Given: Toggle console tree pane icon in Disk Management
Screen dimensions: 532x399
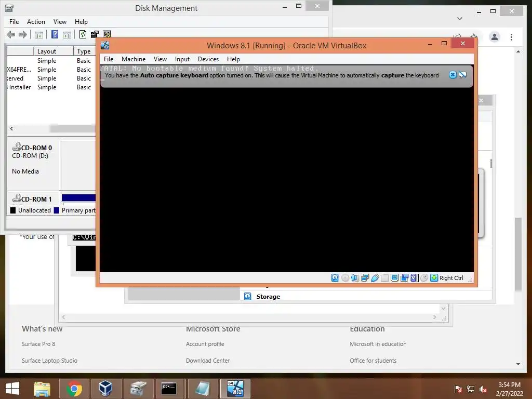Looking at the screenshot, I should (x=38, y=35).
